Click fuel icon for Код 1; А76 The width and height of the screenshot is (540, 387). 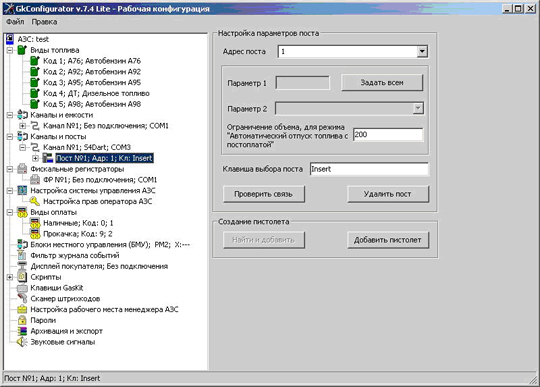pyautogui.click(x=35, y=61)
